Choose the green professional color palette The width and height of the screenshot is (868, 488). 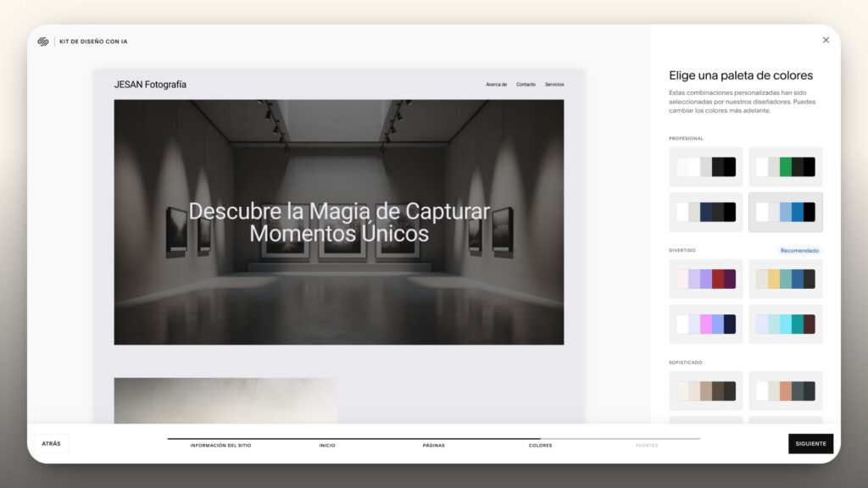(x=785, y=167)
